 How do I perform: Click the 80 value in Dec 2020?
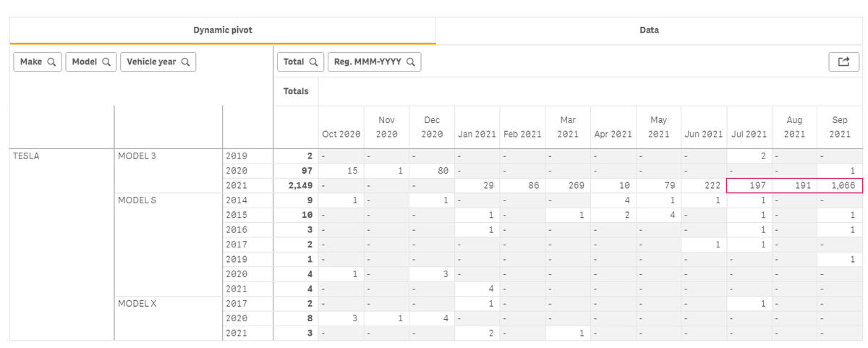click(x=432, y=170)
